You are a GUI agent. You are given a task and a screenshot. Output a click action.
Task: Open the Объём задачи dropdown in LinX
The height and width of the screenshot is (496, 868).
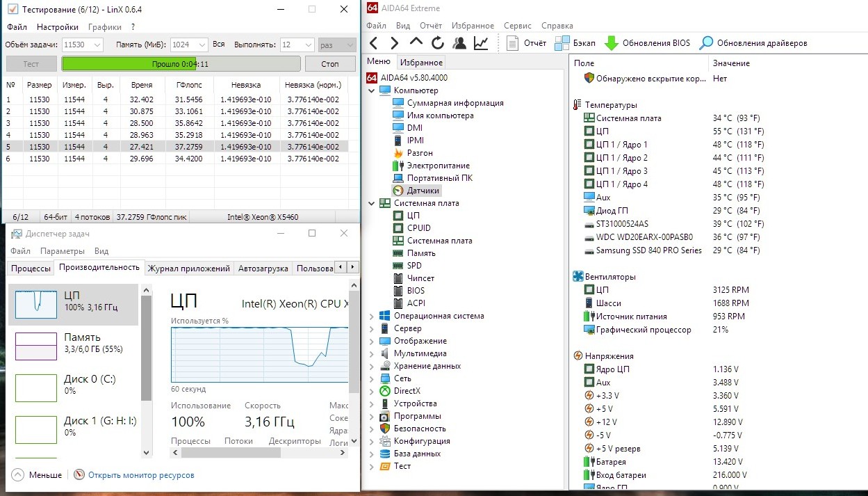tap(97, 45)
